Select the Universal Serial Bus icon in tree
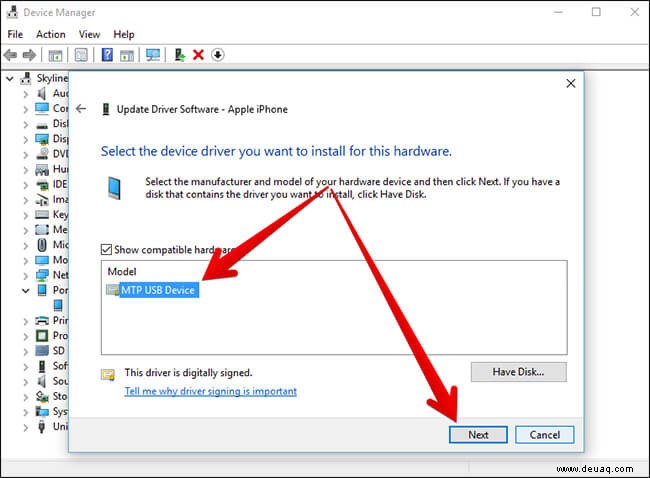 click(41, 426)
